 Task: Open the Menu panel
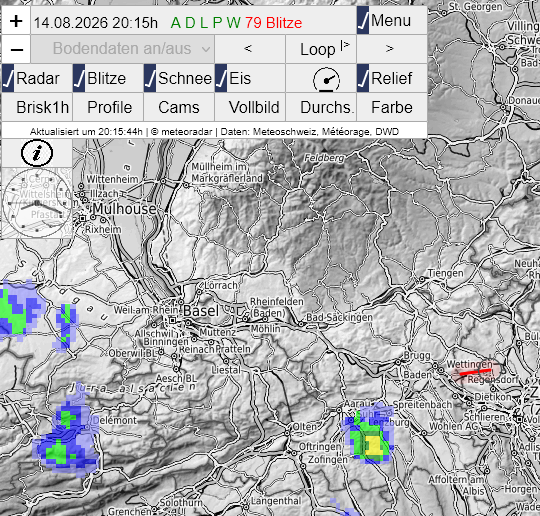392,21
